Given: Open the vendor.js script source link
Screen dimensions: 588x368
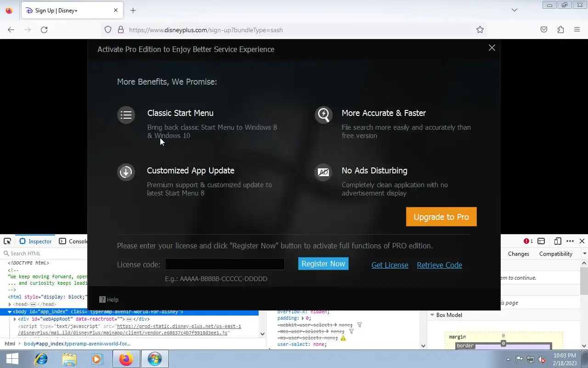Looking at the screenshot, I should [x=130, y=329].
